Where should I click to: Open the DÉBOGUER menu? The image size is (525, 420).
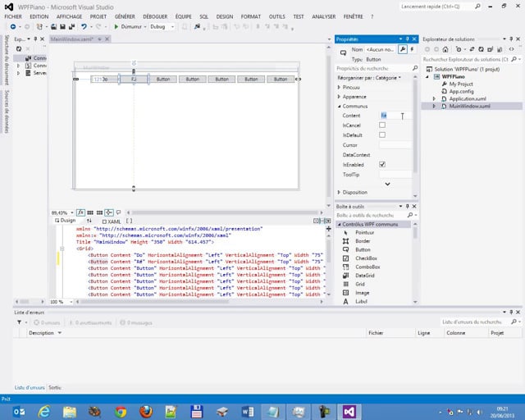(x=155, y=16)
